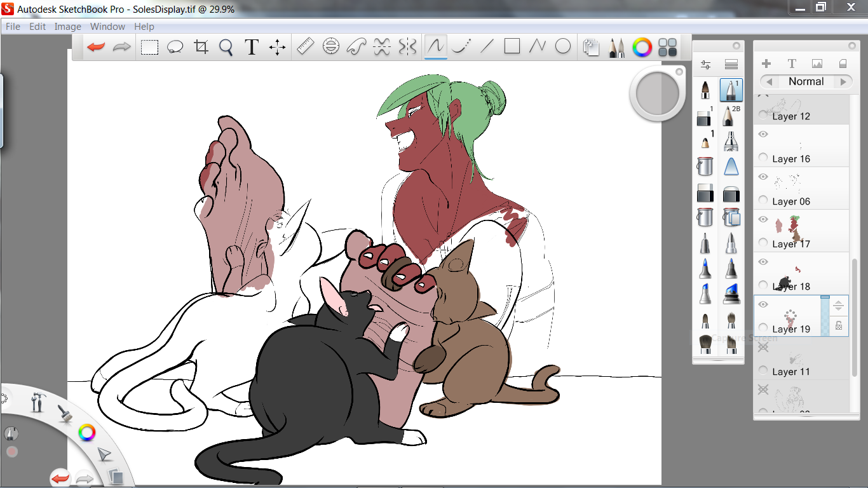Screen dimensions: 868x488
Task: Pick the blue triangular smear brush
Action: (731, 166)
